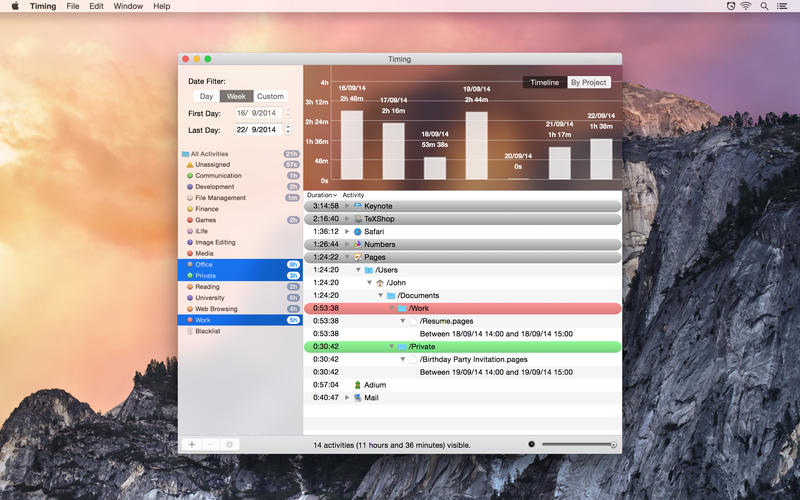Open the Edit menu
The image size is (800, 500).
tap(96, 6)
